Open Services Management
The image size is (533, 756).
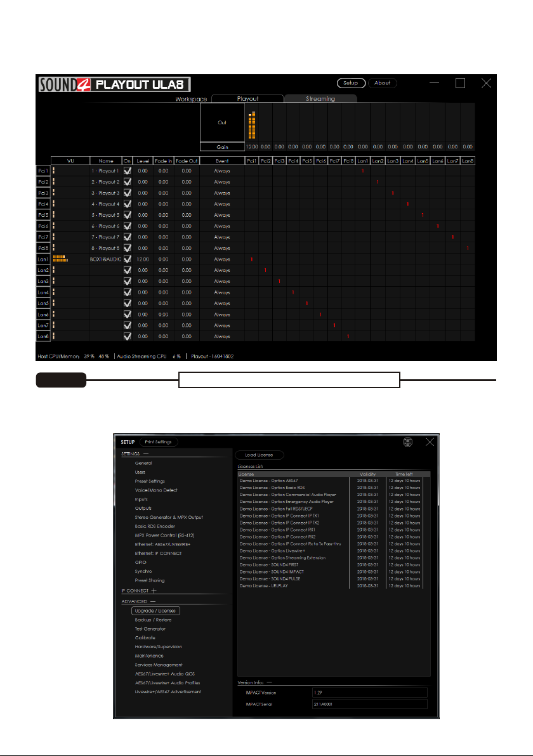point(159,665)
